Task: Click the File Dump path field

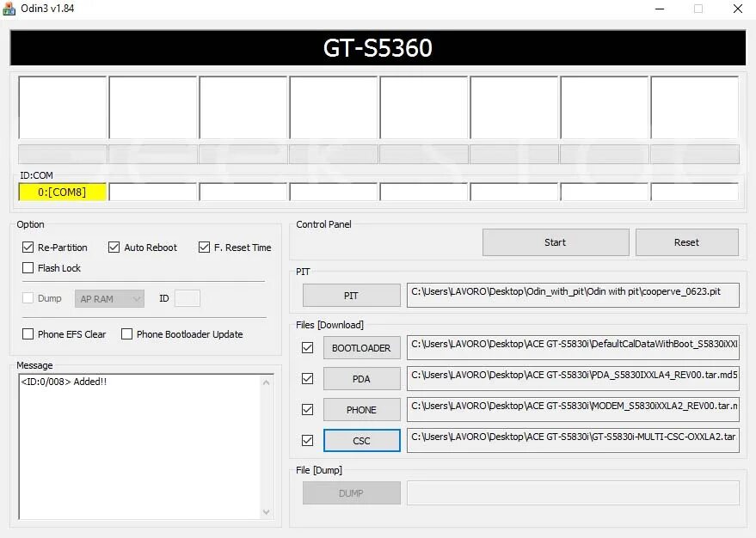Action: tap(573, 492)
